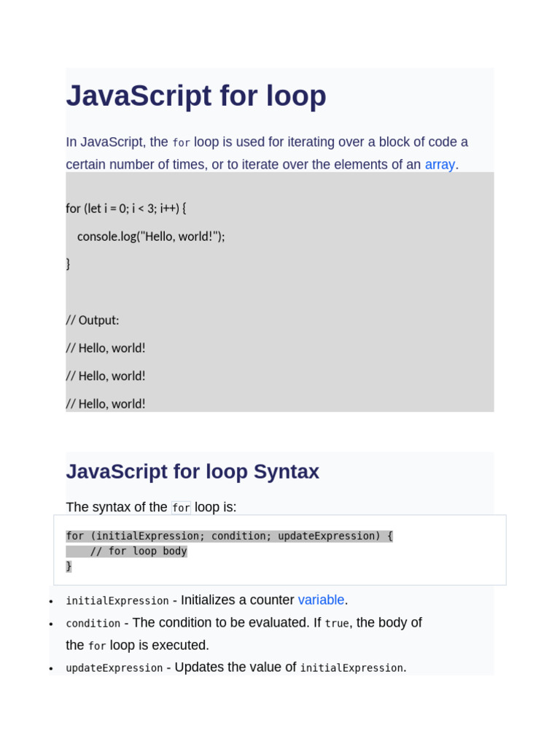
Task: Click 'Initializes a counter' text
Action: (237, 600)
